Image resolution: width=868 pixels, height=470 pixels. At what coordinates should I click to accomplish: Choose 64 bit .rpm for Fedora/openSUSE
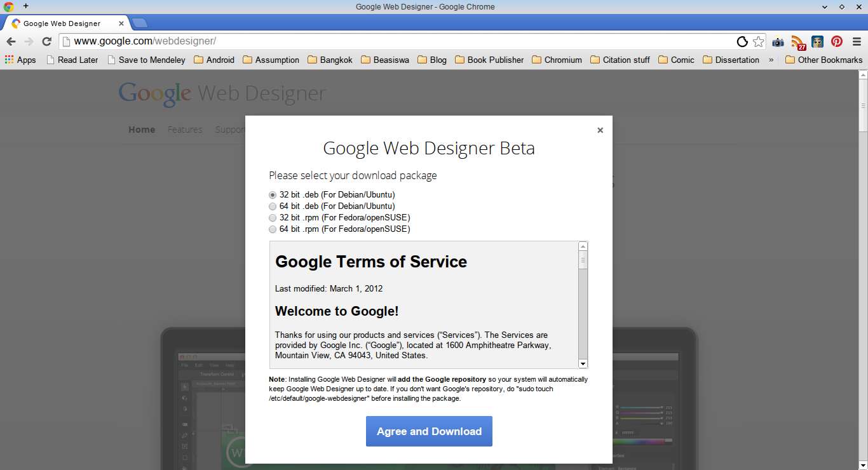point(273,229)
